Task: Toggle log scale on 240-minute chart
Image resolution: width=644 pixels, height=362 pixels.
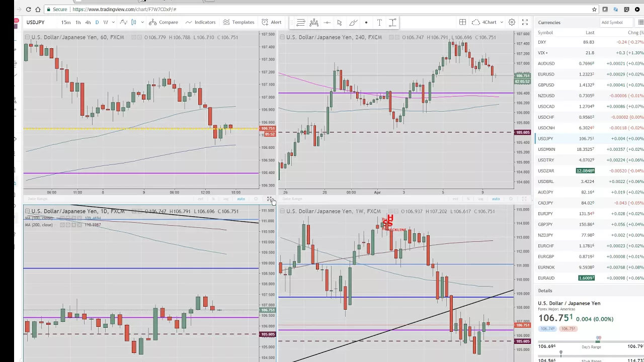Action: point(480,199)
